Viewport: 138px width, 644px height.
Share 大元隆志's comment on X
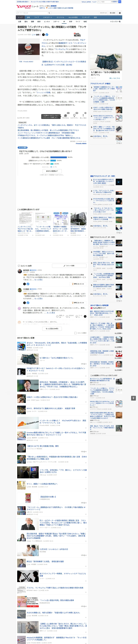tap(25, 303)
